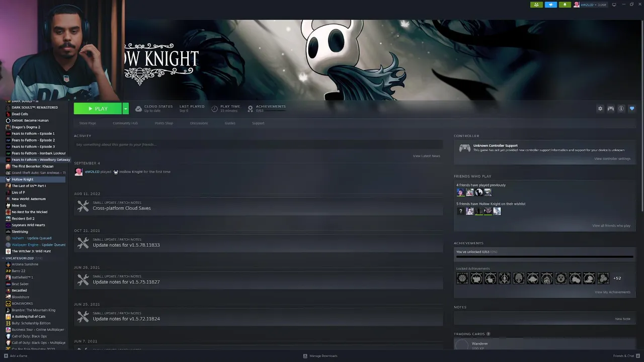This screenshot has height=362, width=644.
Task: Click the first locked achievement icon
Action: pos(462,278)
